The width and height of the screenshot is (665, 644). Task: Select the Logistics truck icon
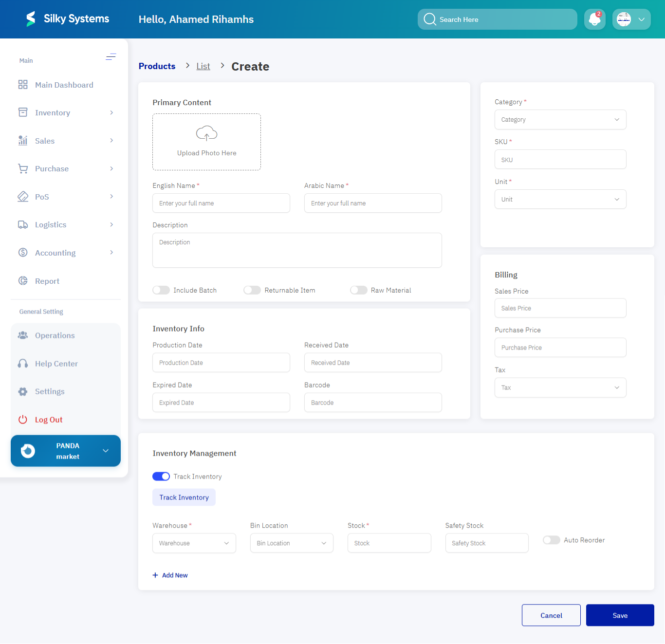point(23,224)
